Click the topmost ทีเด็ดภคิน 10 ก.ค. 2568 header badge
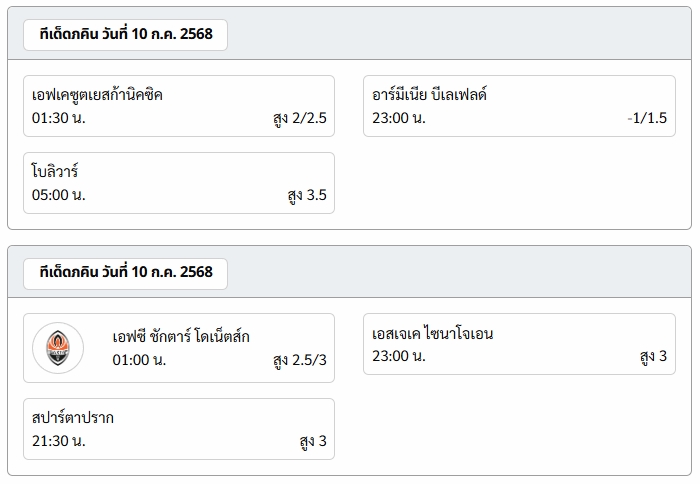 pos(125,35)
